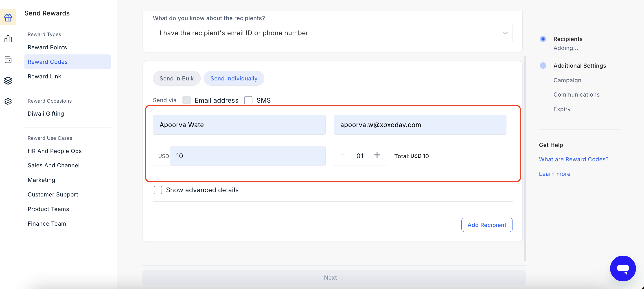Open Reward Codes menu item
This screenshot has height=289, width=644.
(67, 62)
